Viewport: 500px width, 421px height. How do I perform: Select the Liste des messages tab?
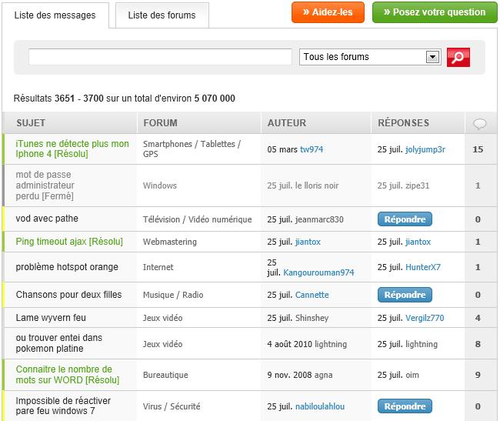[55, 15]
